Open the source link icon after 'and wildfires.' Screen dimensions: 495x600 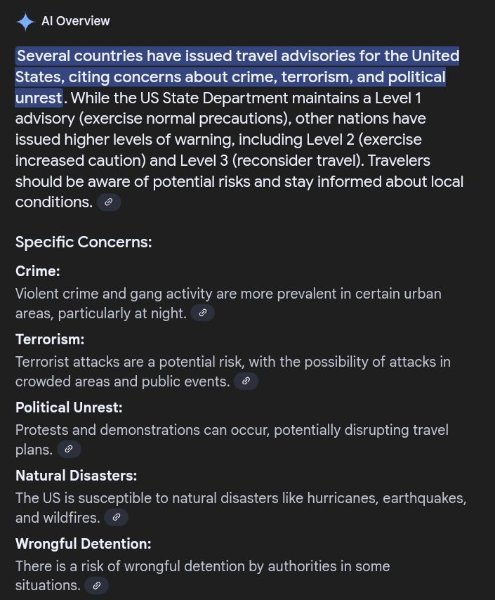116,517
